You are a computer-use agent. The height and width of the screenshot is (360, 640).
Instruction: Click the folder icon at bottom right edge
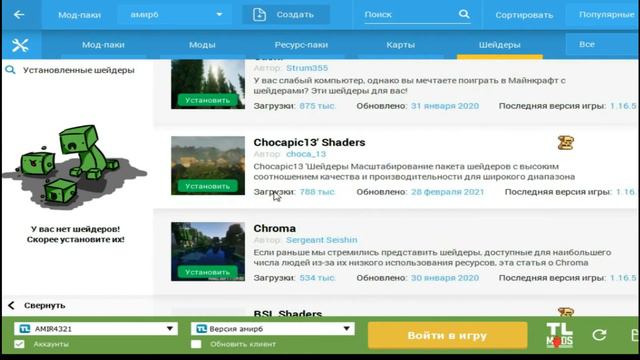(x=635, y=335)
